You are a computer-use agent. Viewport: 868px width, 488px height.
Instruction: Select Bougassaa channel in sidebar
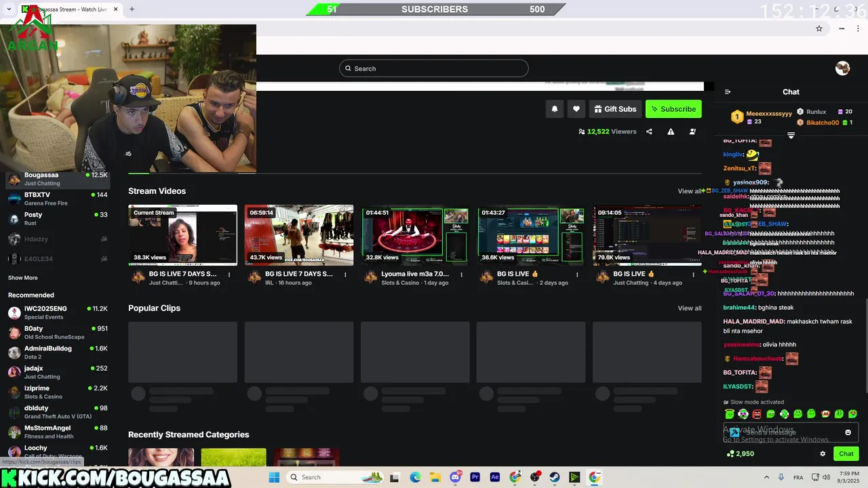click(x=58, y=179)
